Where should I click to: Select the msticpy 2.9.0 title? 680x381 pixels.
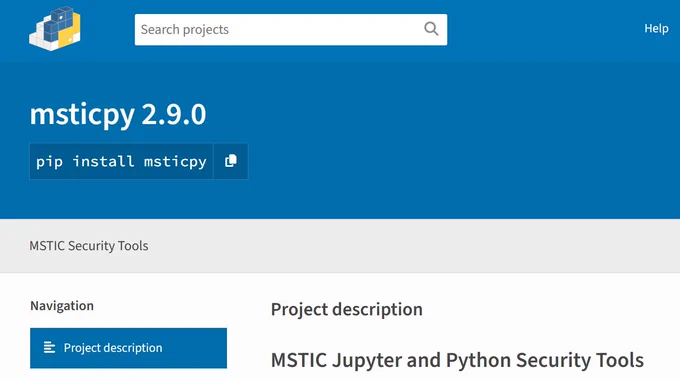[x=118, y=114]
